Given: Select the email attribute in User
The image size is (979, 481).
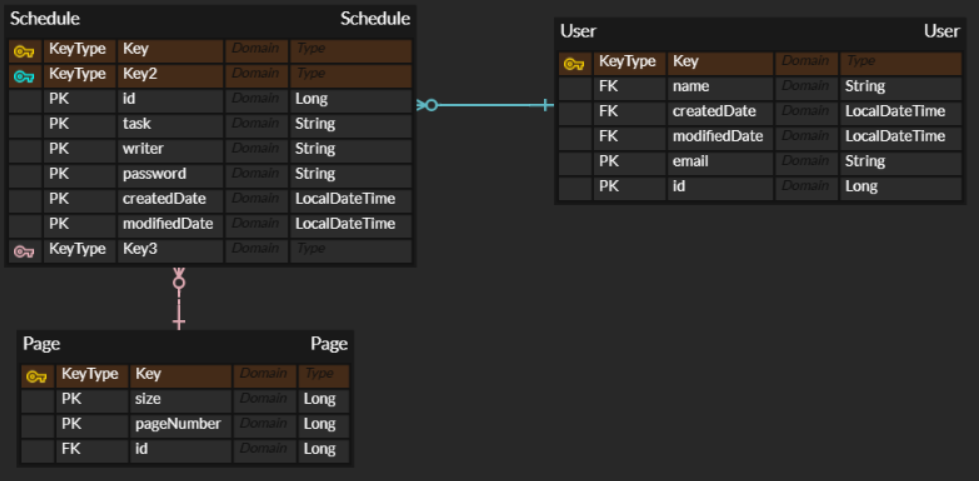Looking at the screenshot, I should 721,164.
